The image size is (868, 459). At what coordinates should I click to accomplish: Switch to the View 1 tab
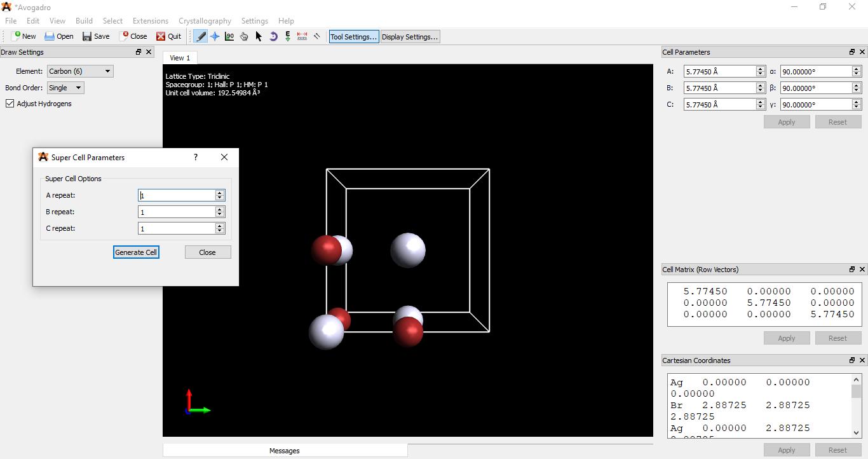coord(180,58)
